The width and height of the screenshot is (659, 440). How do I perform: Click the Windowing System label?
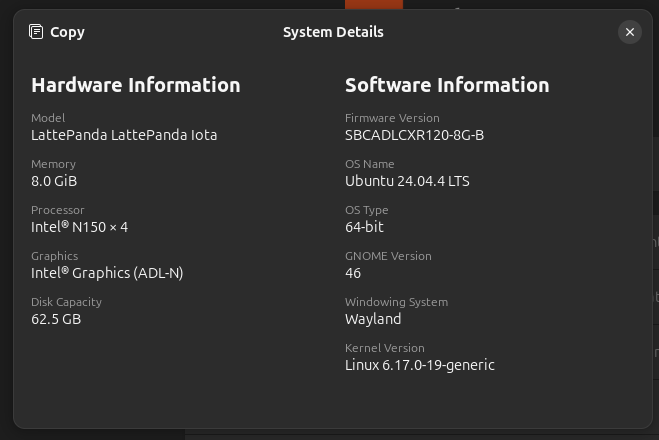[396, 302]
